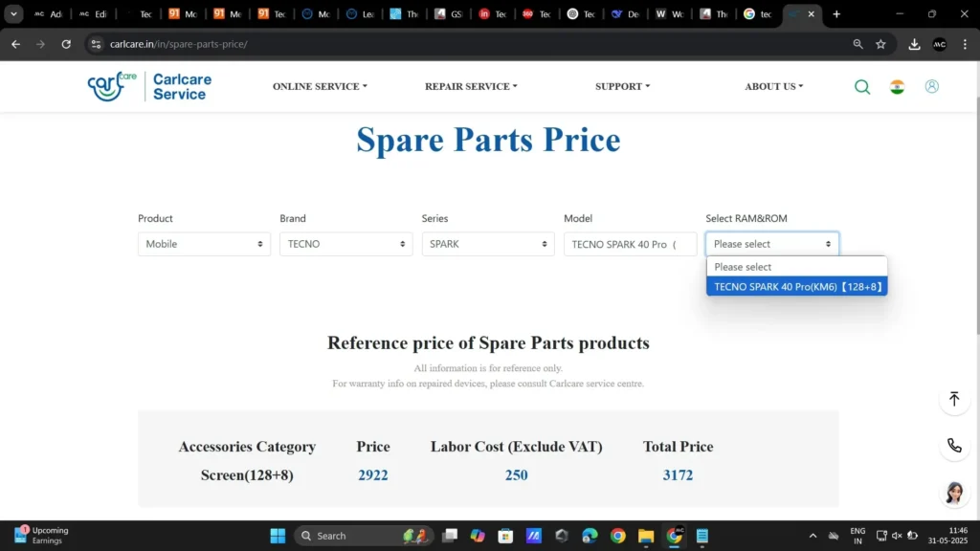Click the address bar URL carlcare.in
Image resolution: width=980 pixels, height=551 pixels.
point(179,44)
